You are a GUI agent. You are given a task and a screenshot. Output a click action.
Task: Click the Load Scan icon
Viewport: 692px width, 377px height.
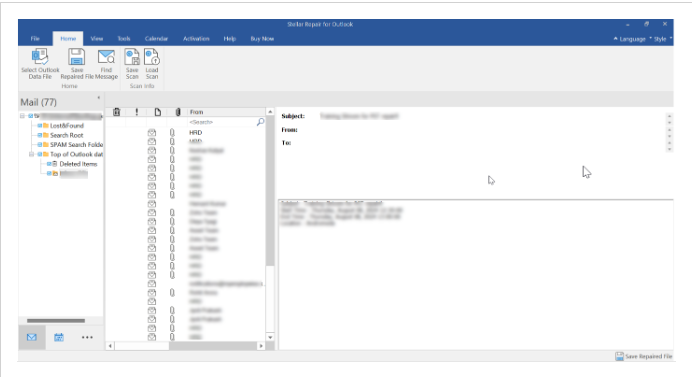click(152, 57)
